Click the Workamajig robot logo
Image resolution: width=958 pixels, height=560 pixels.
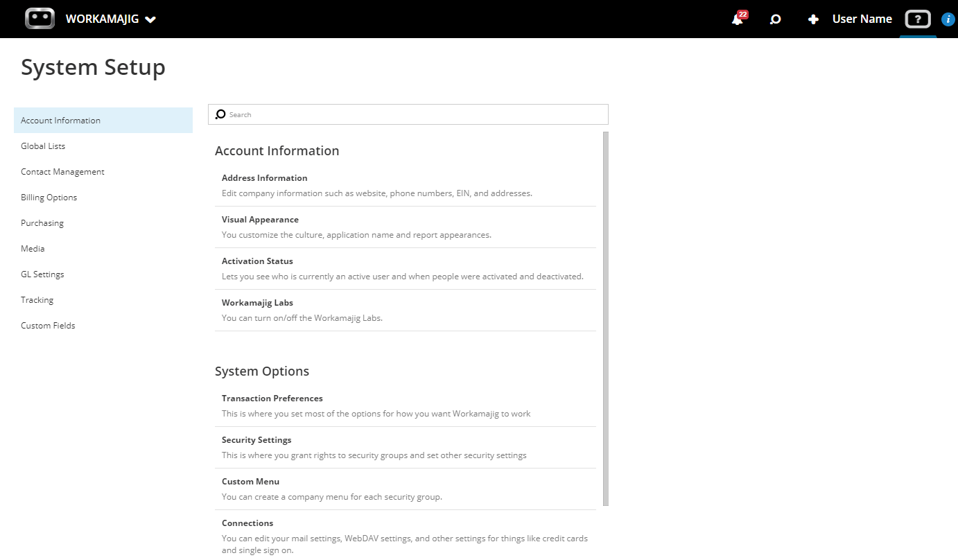tap(40, 19)
